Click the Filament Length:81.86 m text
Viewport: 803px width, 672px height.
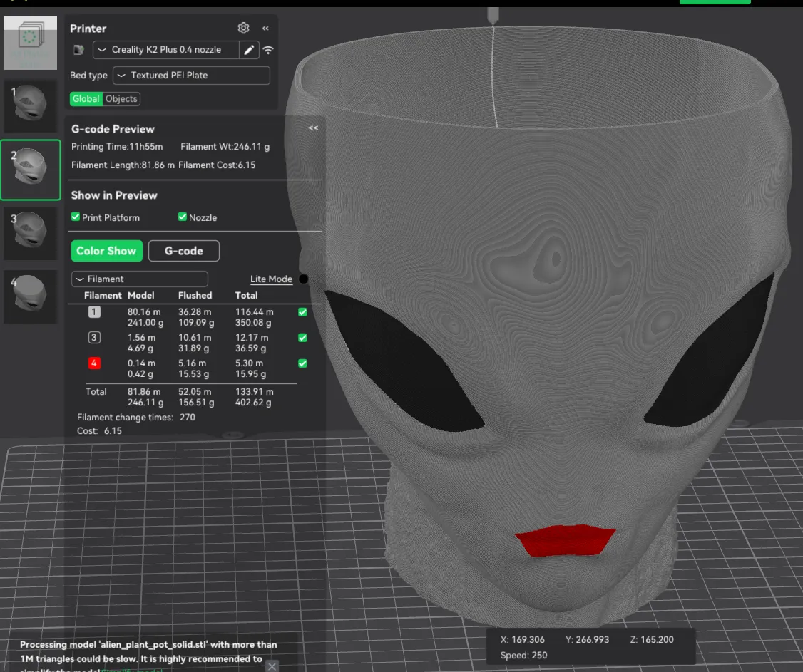click(123, 165)
